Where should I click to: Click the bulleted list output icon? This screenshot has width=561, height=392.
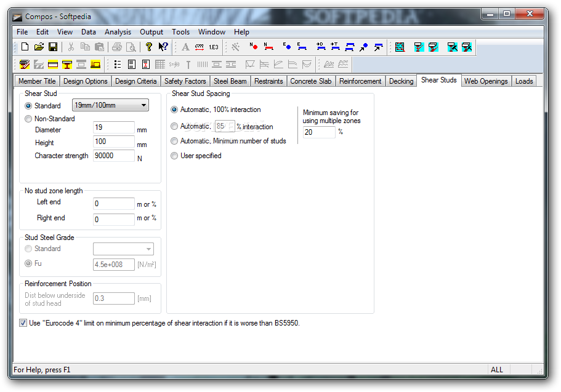[118, 65]
